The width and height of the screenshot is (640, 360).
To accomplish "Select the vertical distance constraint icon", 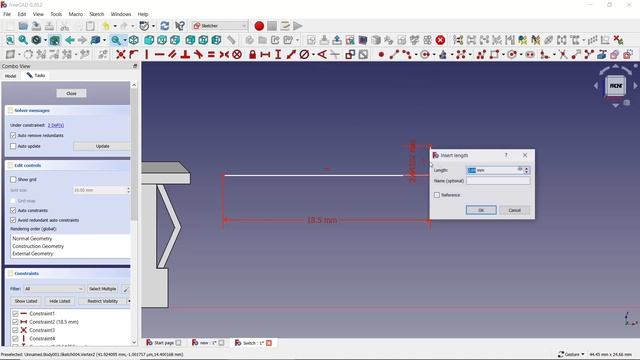I will pos(278,54).
